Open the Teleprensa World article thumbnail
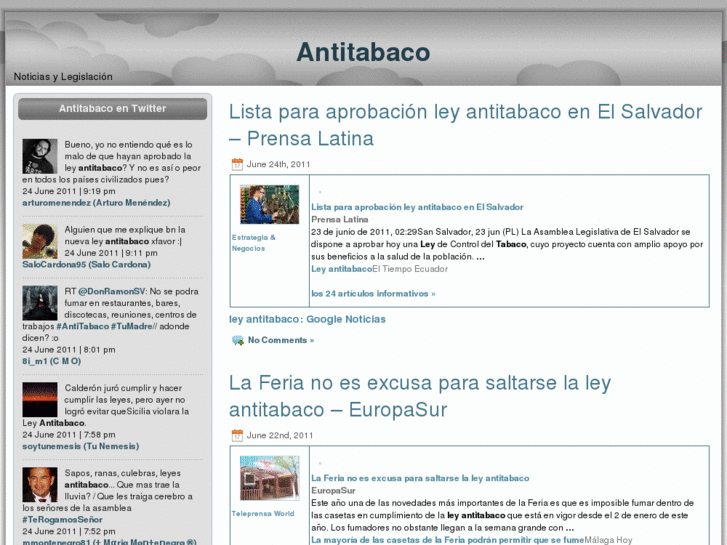The image size is (727, 545). click(x=269, y=478)
